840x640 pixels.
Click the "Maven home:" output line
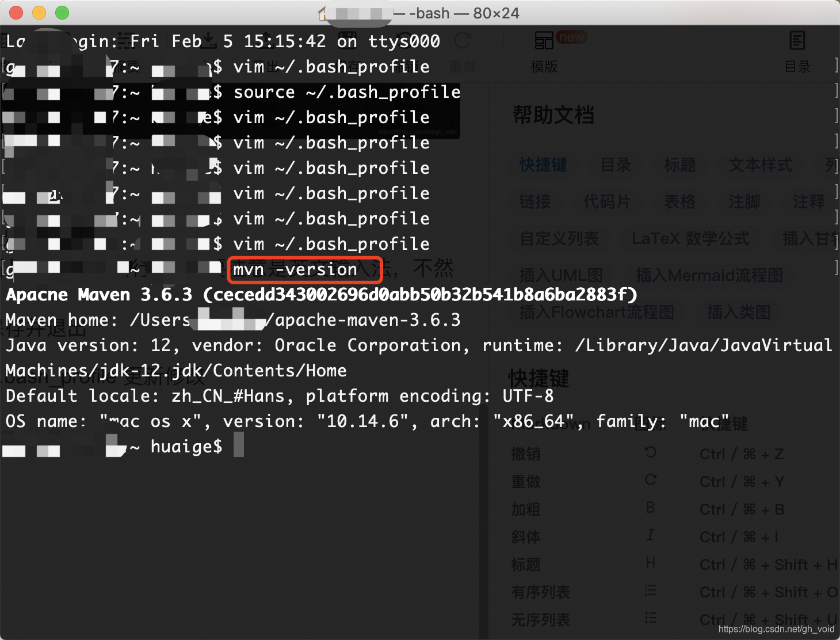point(233,320)
